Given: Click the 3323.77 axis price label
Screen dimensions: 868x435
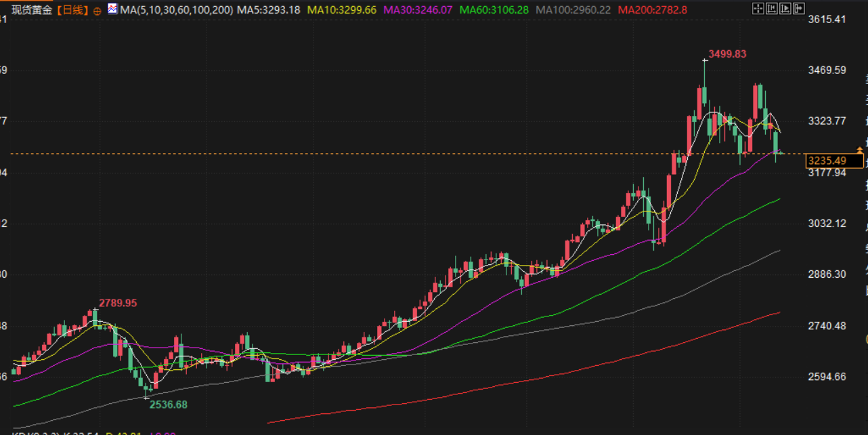Looking at the screenshot, I should (x=827, y=121).
